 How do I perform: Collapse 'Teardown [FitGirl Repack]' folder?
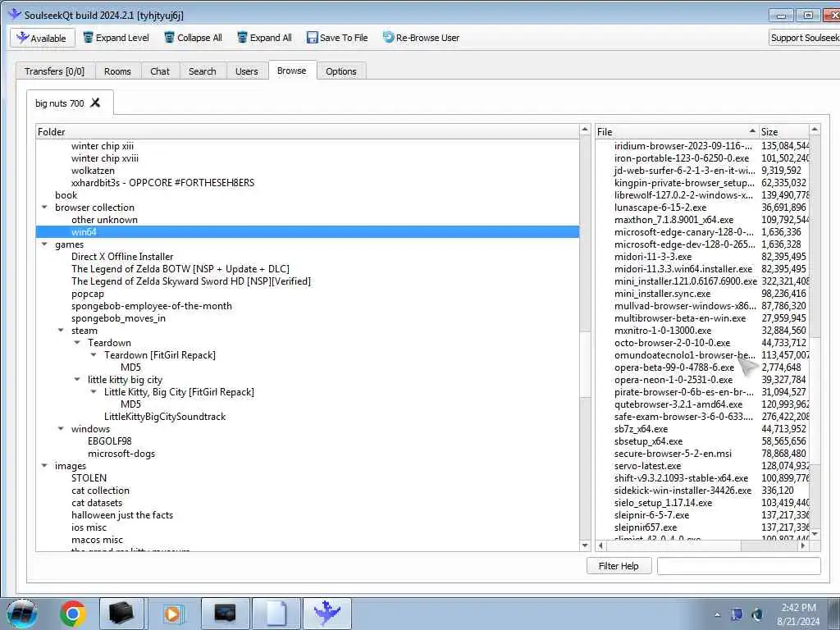(94, 355)
